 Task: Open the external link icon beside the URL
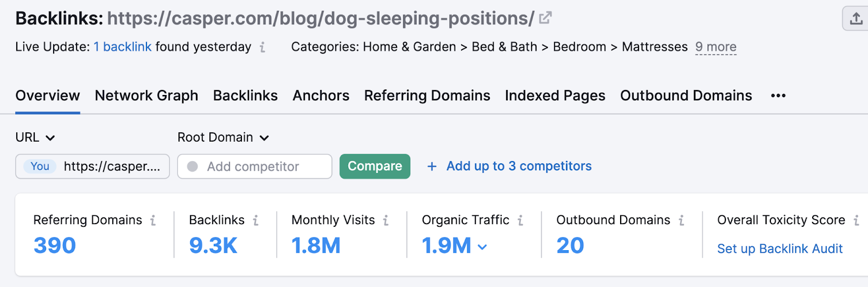545,18
